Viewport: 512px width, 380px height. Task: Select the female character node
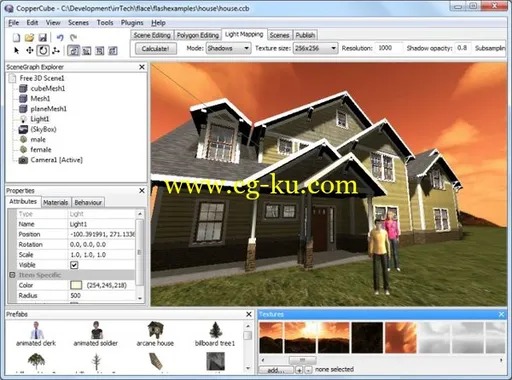point(41,150)
